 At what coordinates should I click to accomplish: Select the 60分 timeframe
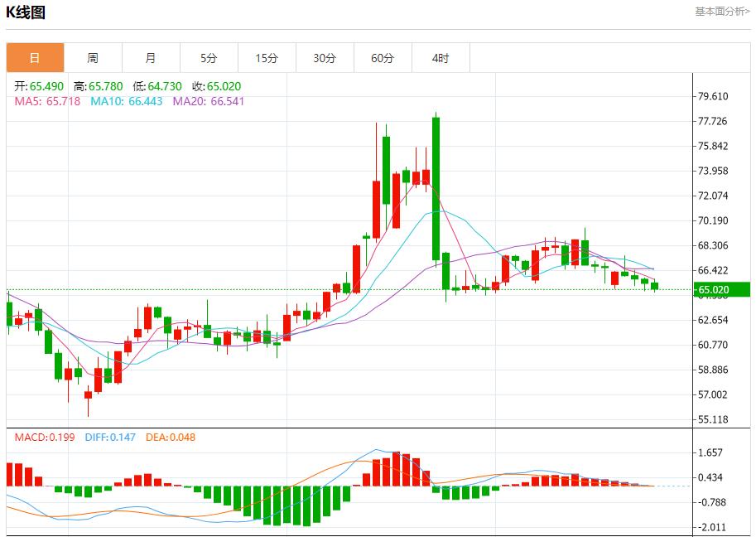(383, 57)
